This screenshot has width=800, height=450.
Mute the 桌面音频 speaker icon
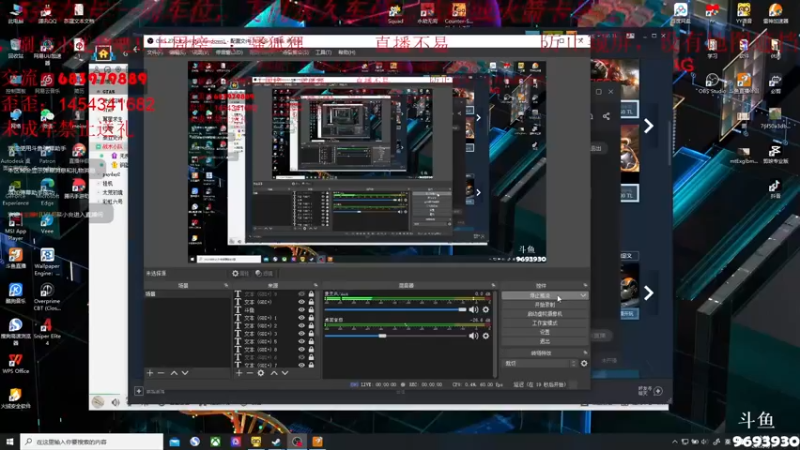473,336
